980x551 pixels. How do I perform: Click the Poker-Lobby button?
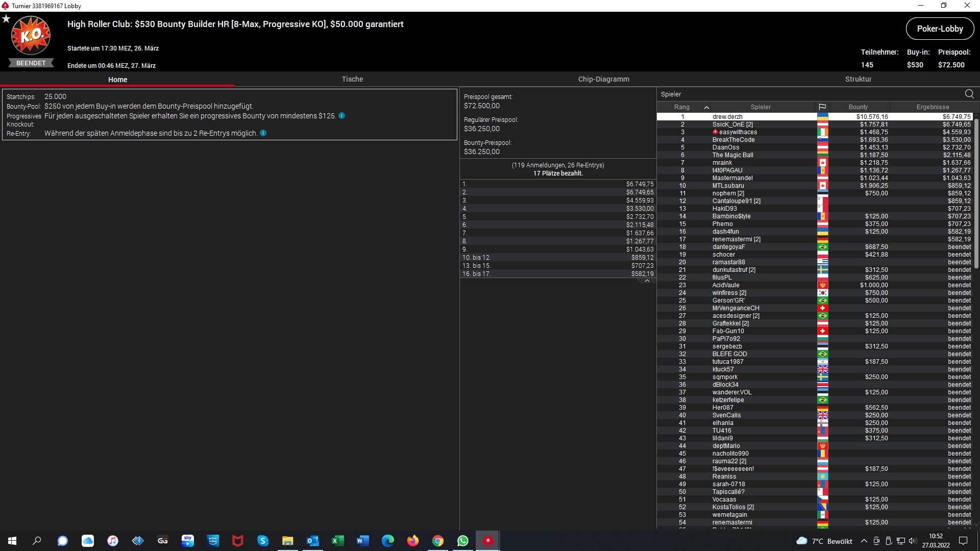pyautogui.click(x=940, y=29)
